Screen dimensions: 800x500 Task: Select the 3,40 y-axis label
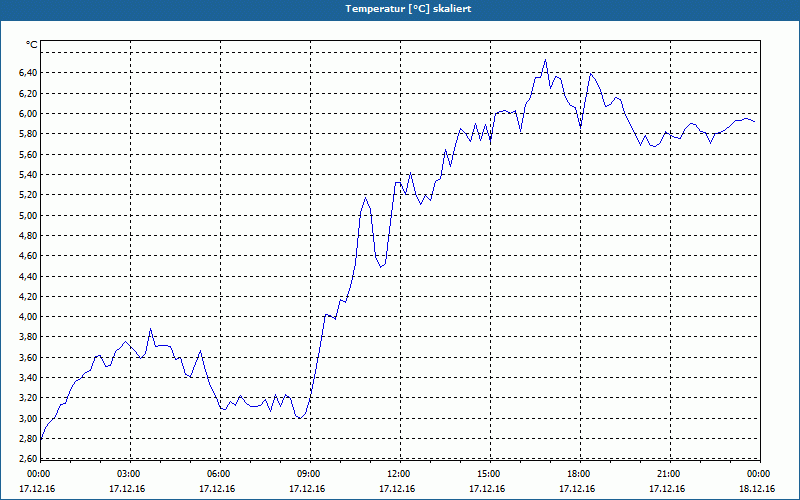point(28,378)
